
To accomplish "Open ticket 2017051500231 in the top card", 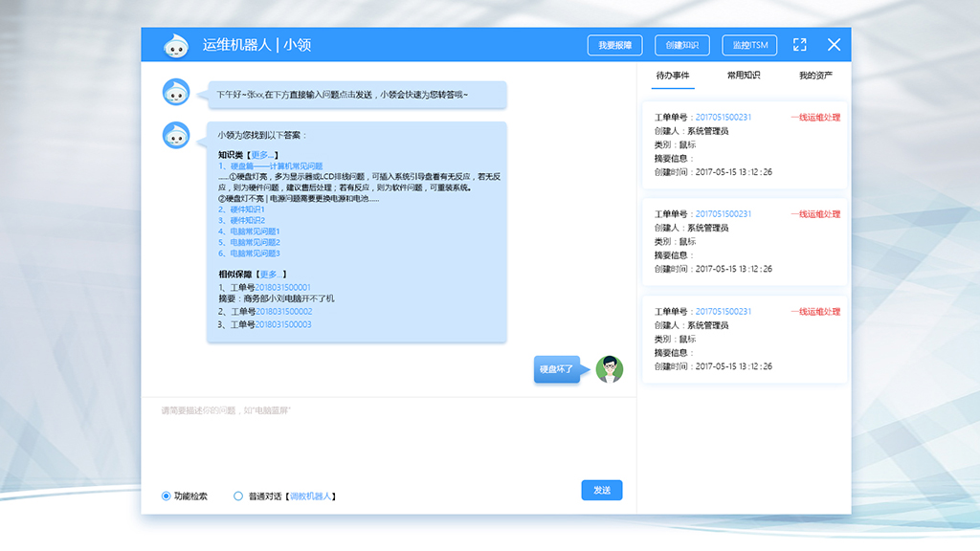I will point(724,118).
